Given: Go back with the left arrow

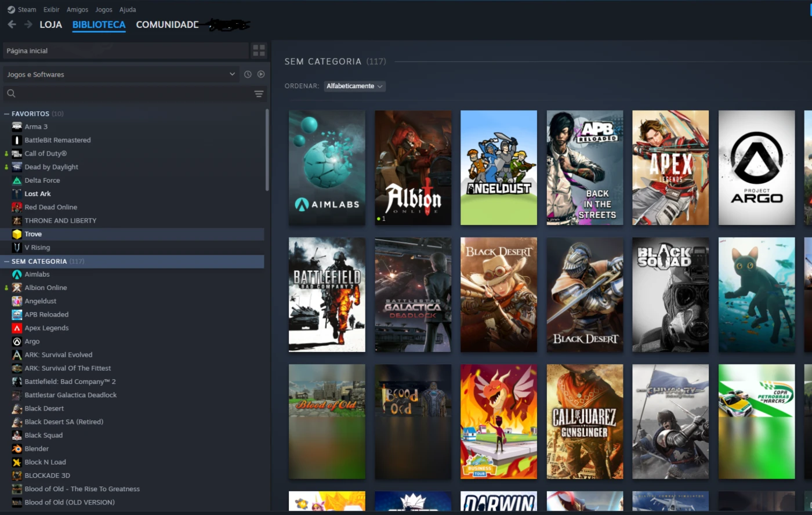Looking at the screenshot, I should pyautogui.click(x=12, y=24).
